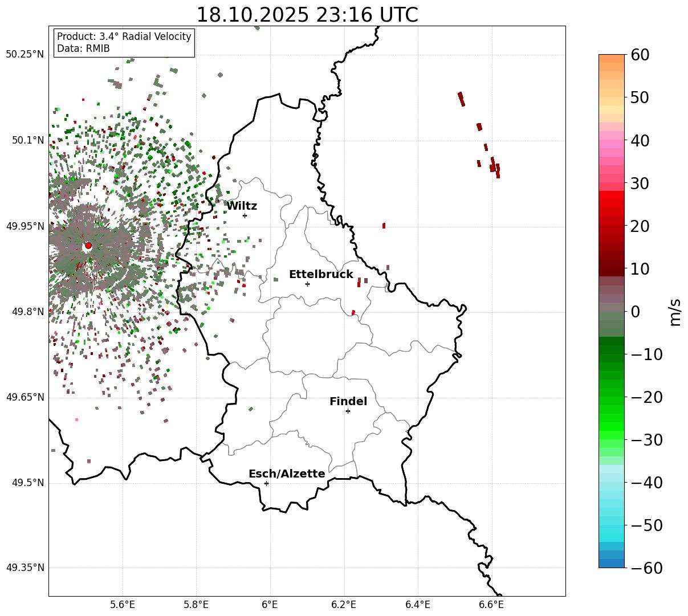Click the Findel station cross marker
The height and width of the screenshot is (616, 688).
(x=348, y=411)
